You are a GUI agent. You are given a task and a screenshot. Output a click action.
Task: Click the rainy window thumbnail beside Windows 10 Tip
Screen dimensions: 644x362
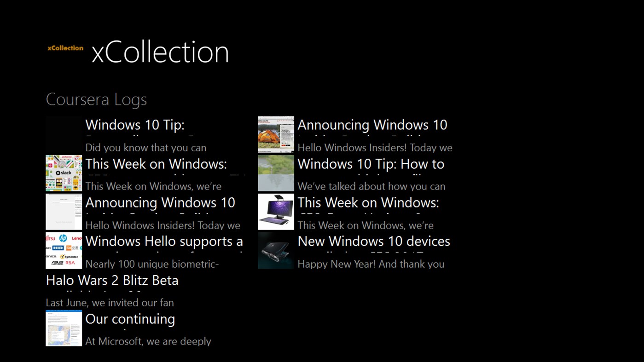(x=276, y=173)
